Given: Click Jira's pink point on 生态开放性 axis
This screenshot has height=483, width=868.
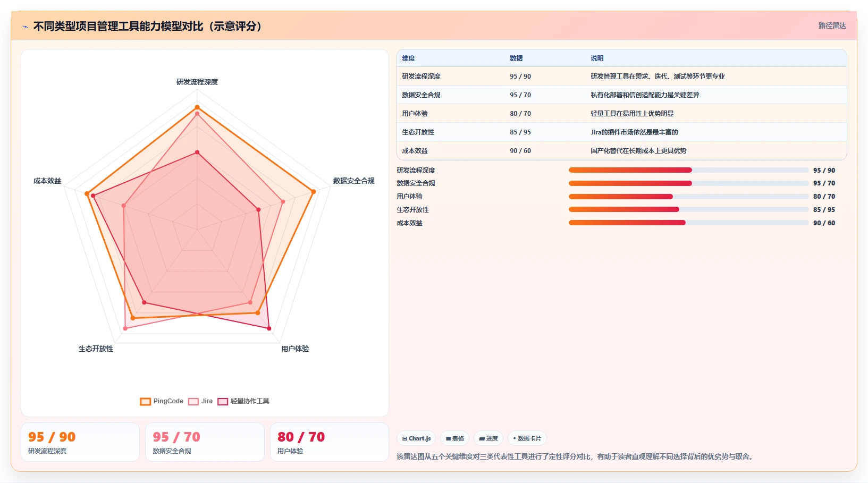Looking at the screenshot, I should (x=125, y=328).
